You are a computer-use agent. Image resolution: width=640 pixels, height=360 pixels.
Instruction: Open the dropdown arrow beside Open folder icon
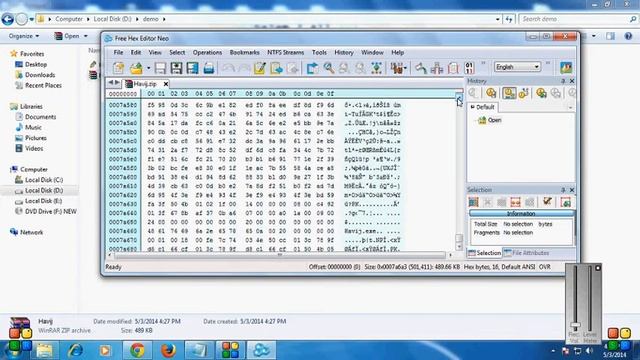point(149,68)
